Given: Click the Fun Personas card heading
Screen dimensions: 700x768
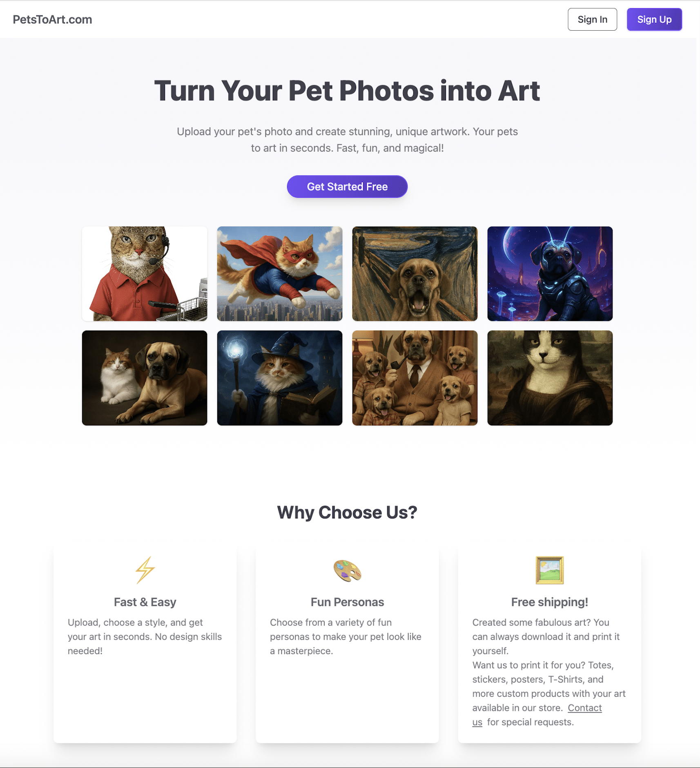Looking at the screenshot, I should tap(347, 602).
